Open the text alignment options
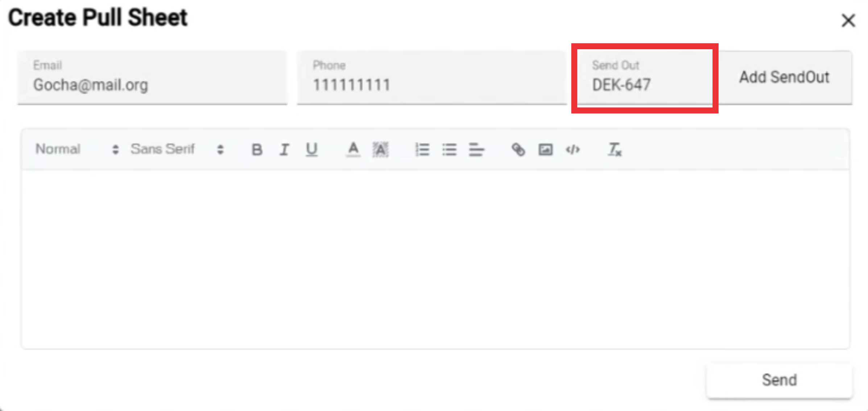This screenshot has width=868, height=411. pyautogui.click(x=476, y=149)
